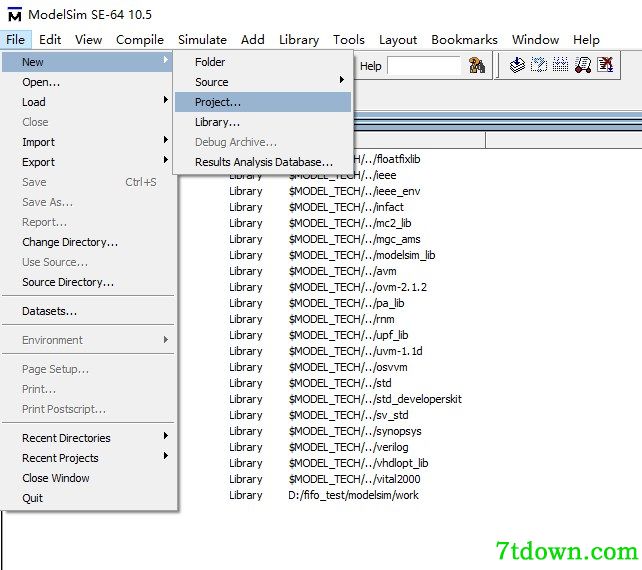Screen dimensions: 642x570
Task: Open the Bookmarks menu
Action: click(464, 40)
